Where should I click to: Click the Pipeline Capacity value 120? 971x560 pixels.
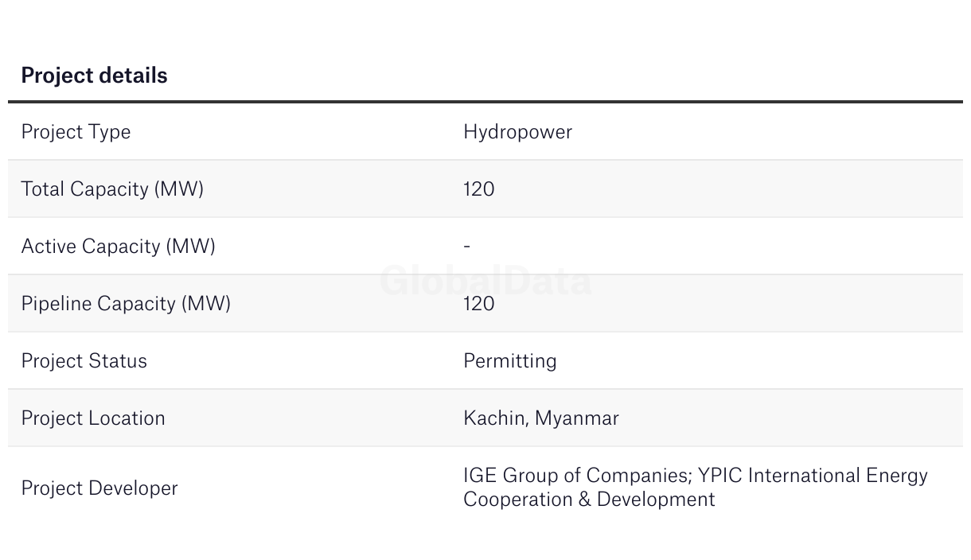[478, 304]
